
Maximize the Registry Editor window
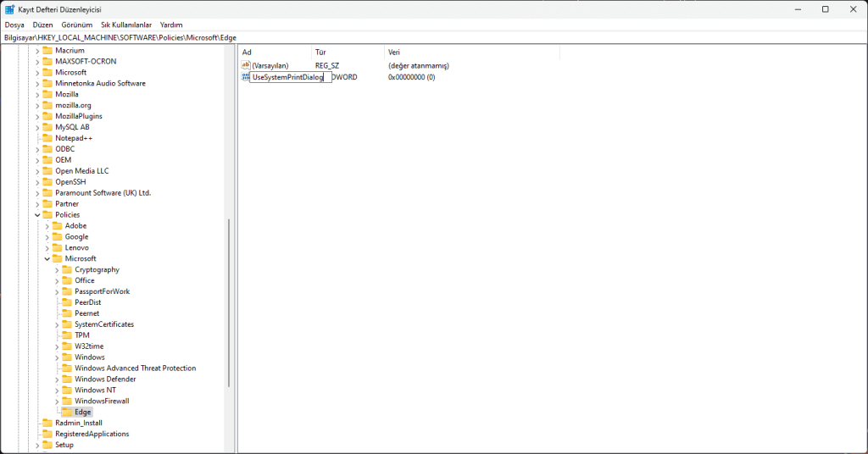tap(826, 9)
